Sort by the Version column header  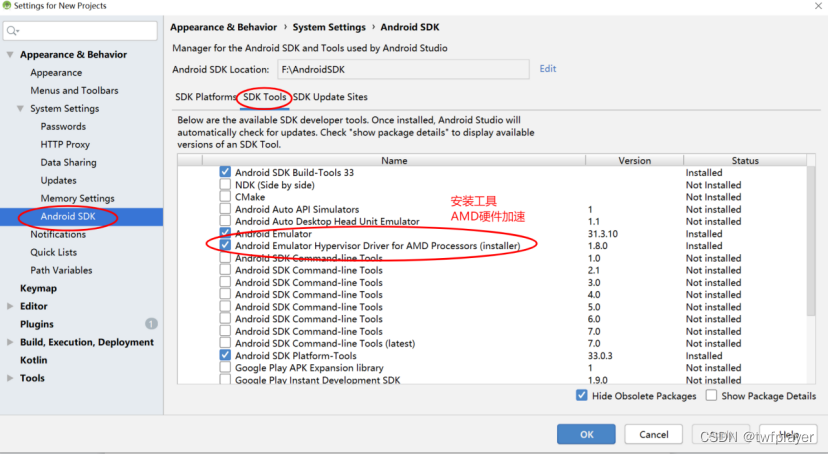(634, 160)
